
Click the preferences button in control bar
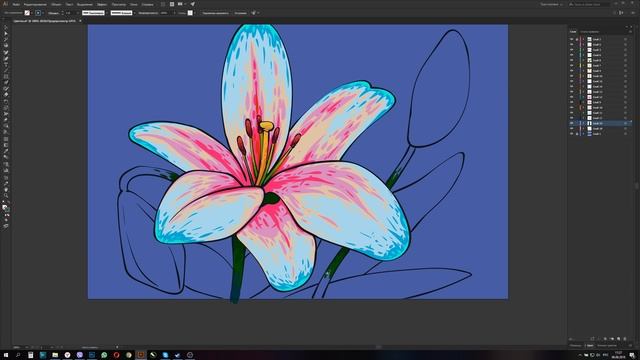click(240, 13)
